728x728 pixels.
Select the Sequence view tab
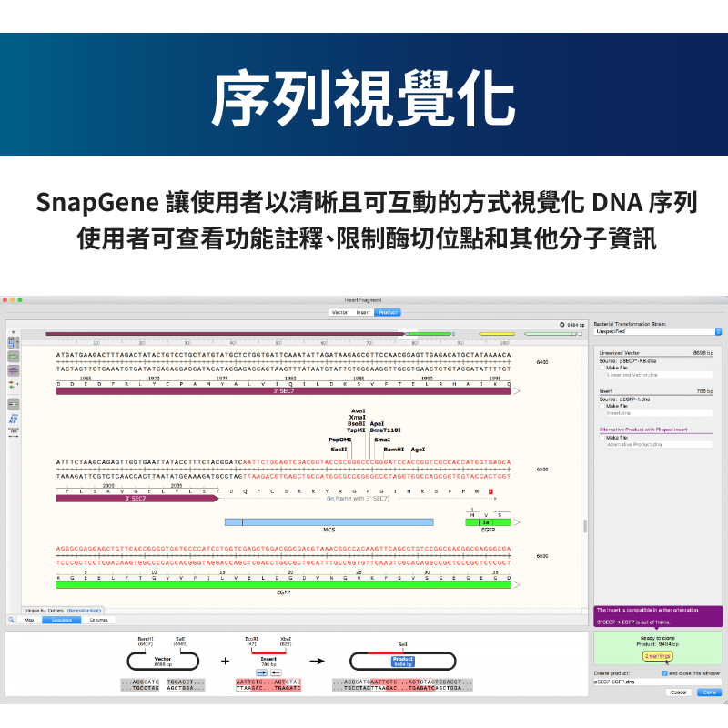62,620
